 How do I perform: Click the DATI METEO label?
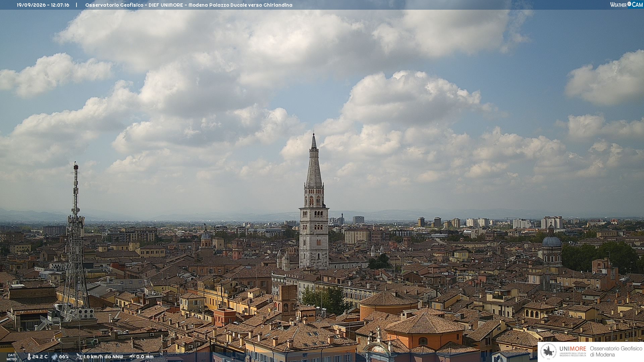[x=12, y=357]
